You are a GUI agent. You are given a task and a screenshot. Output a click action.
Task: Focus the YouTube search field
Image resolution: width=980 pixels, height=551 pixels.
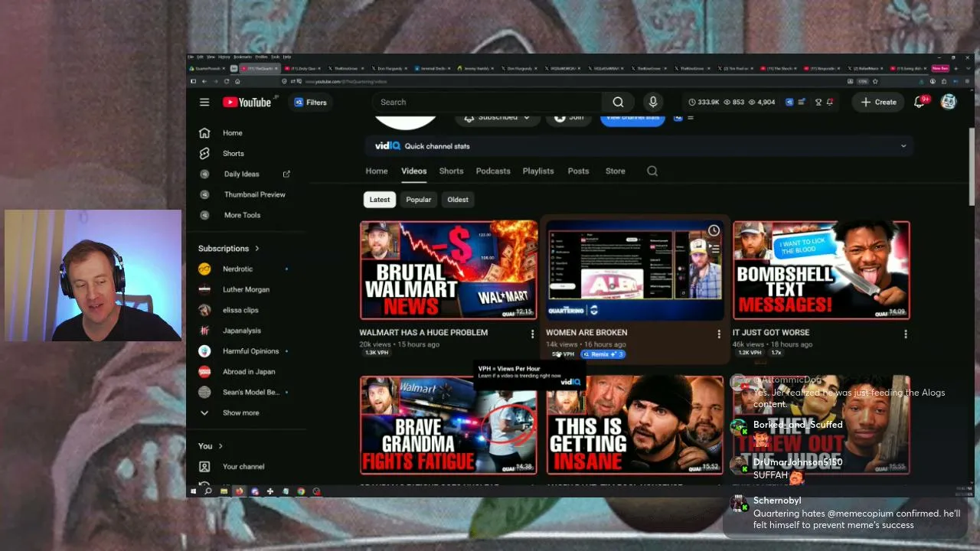click(486, 102)
